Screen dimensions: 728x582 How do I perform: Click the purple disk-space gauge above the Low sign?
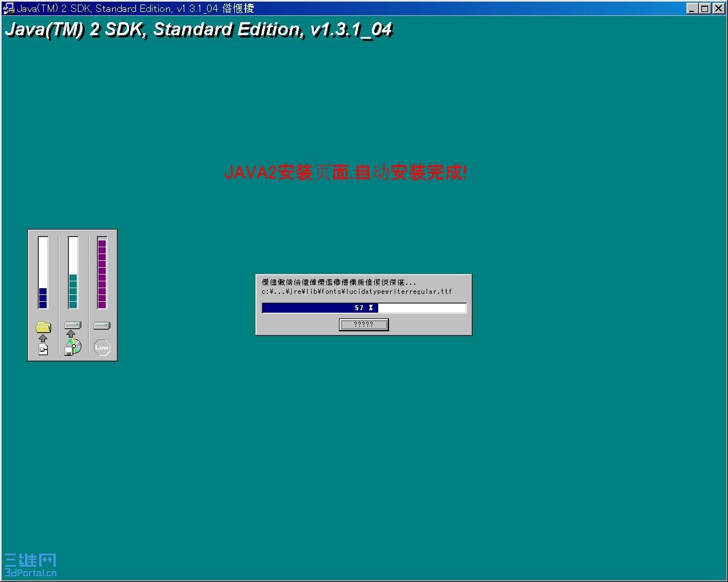point(102,273)
